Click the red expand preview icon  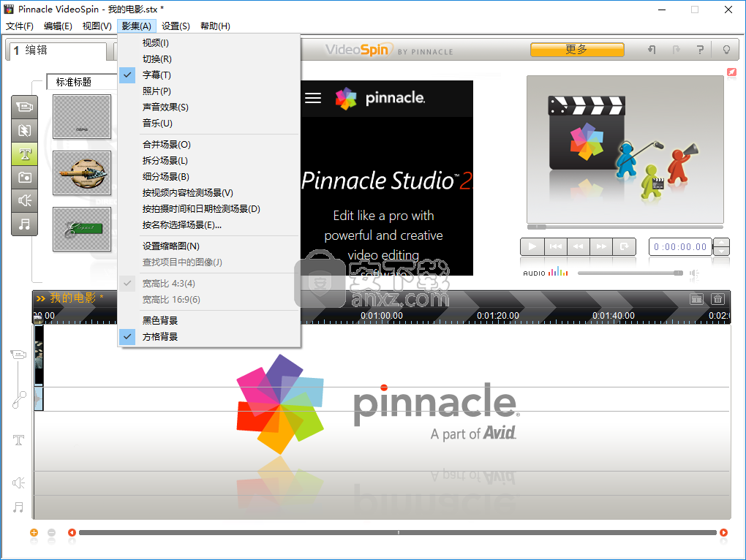[x=731, y=72]
